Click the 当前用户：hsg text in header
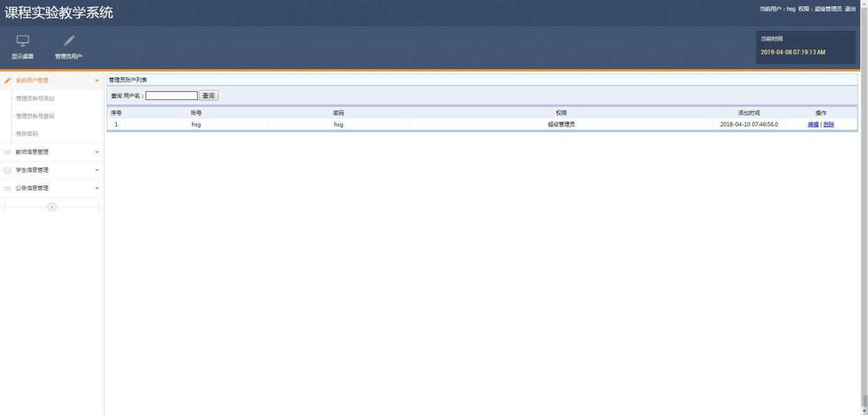The image size is (868, 415). pos(778,9)
